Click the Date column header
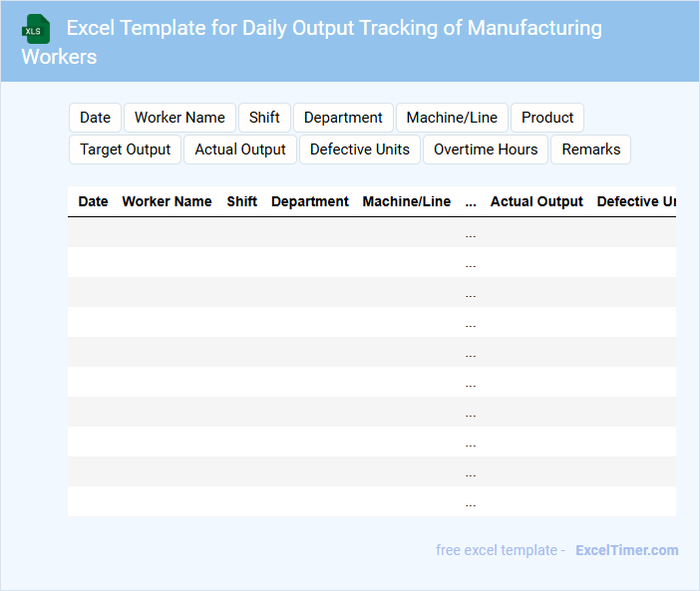 (93, 201)
